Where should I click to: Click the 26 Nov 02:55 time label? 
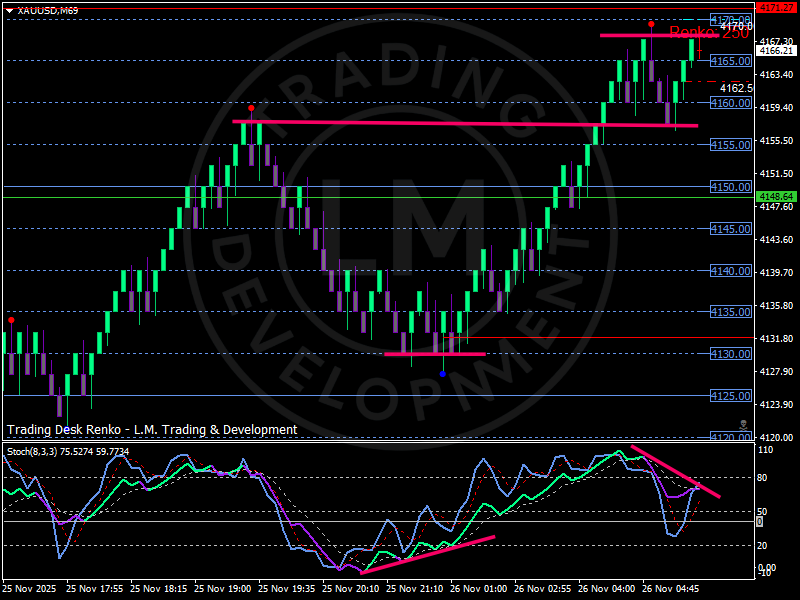(x=542, y=589)
